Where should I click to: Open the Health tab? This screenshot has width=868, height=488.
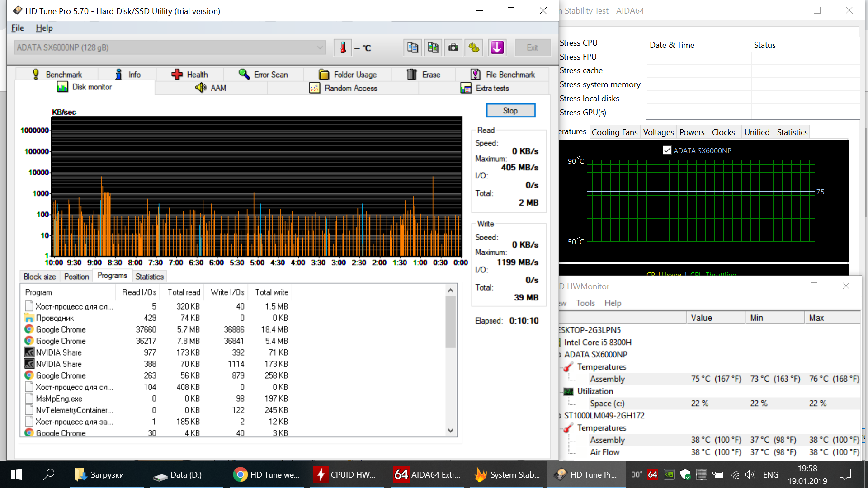tap(190, 75)
